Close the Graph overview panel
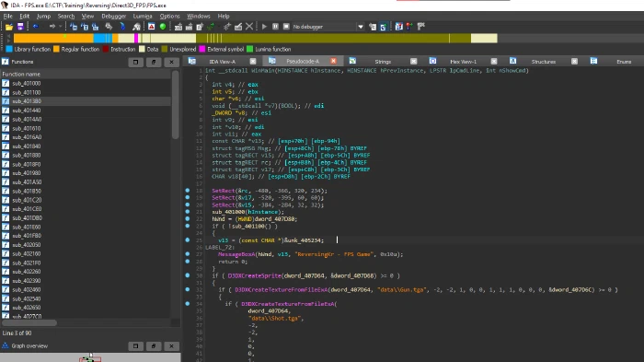Screen dimensions: 644x362 coord(171,346)
